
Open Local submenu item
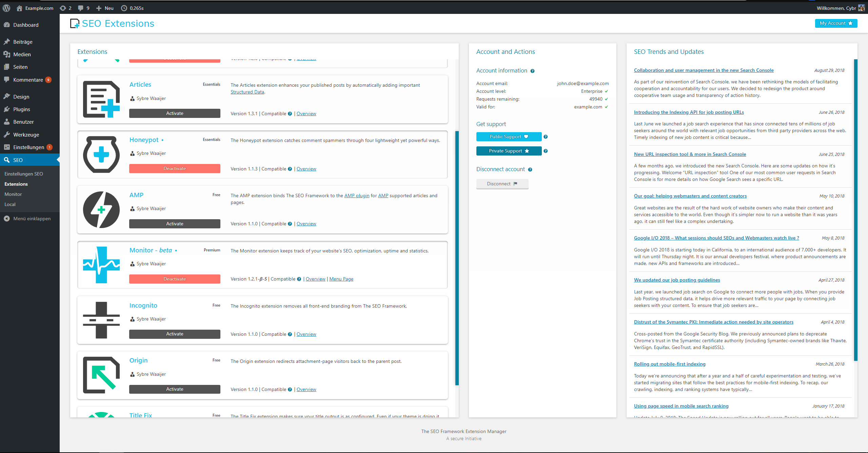10,204
